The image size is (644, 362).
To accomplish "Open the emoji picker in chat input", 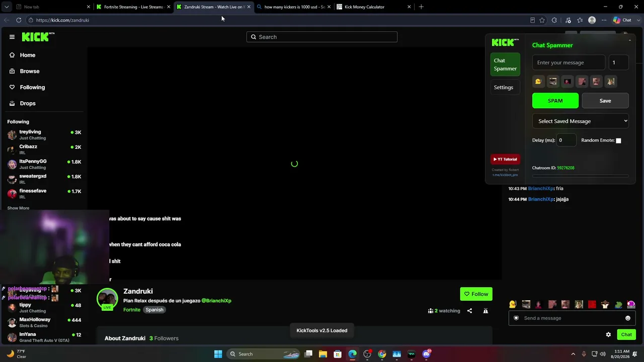I will click(x=628, y=318).
